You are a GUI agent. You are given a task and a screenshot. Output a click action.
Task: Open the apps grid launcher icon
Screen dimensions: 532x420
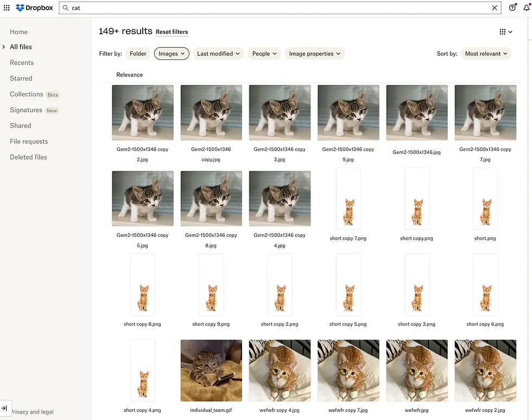point(7,8)
